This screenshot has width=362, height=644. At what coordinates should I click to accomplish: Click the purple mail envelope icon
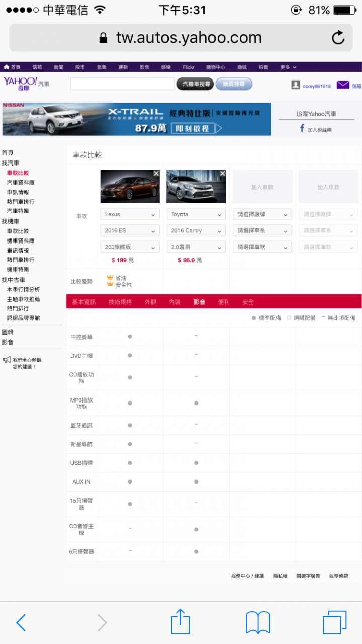coord(343,85)
